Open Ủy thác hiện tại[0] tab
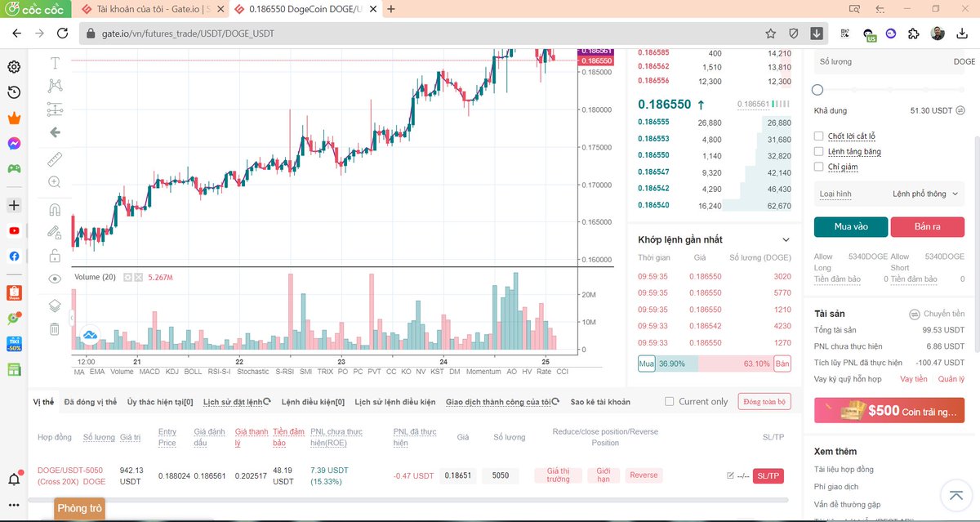 (x=160, y=402)
